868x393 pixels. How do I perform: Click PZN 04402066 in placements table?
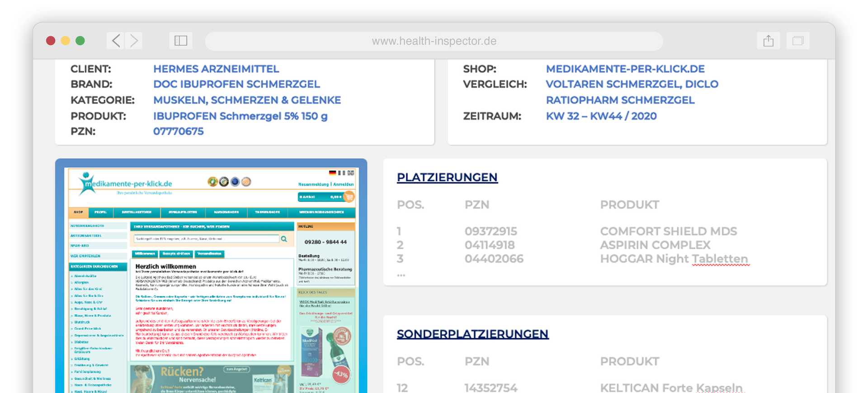point(494,259)
